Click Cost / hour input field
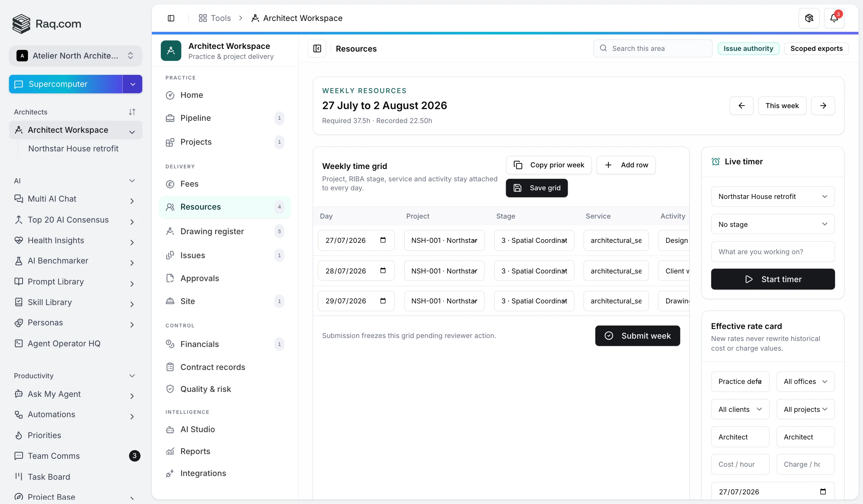The height and width of the screenshot is (504, 863). (740, 464)
